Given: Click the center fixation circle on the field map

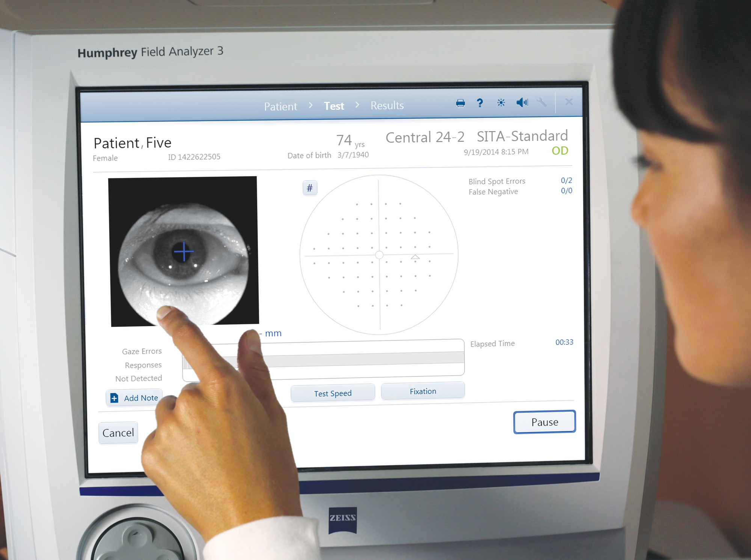Looking at the screenshot, I should 379,255.
